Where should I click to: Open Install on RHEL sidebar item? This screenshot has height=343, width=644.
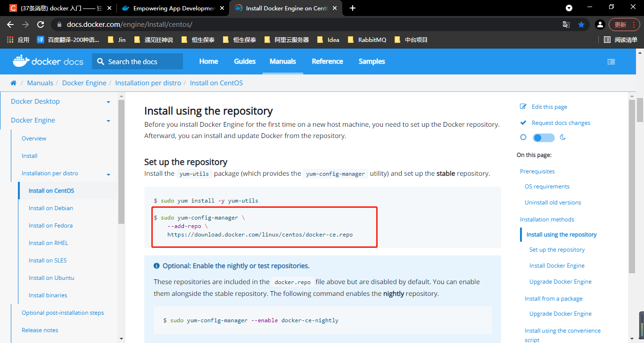point(49,243)
